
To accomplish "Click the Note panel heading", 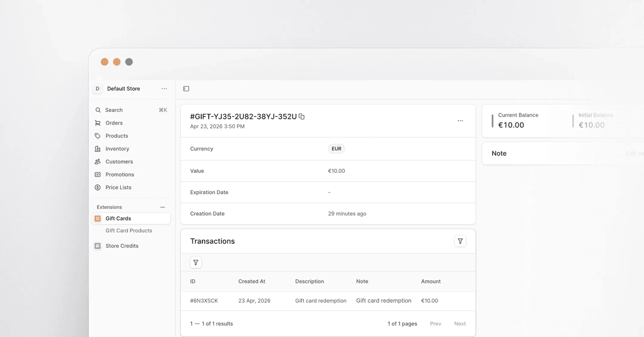I will (x=499, y=154).
